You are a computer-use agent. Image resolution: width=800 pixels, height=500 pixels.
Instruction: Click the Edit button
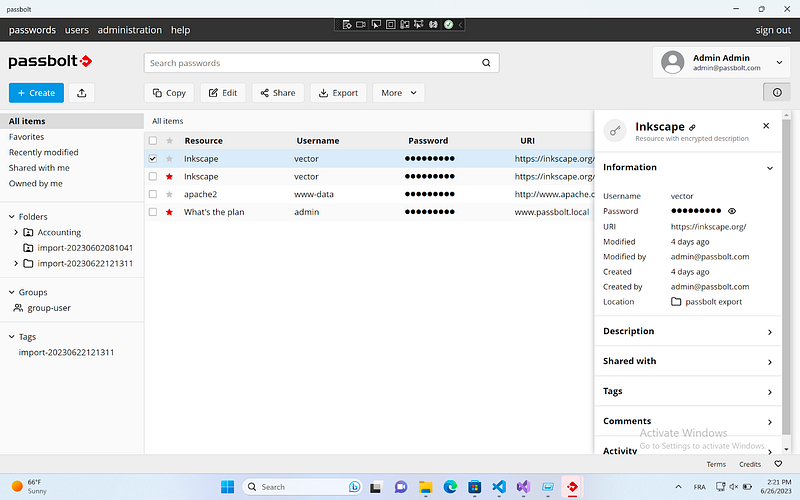(x=223, y=93)
